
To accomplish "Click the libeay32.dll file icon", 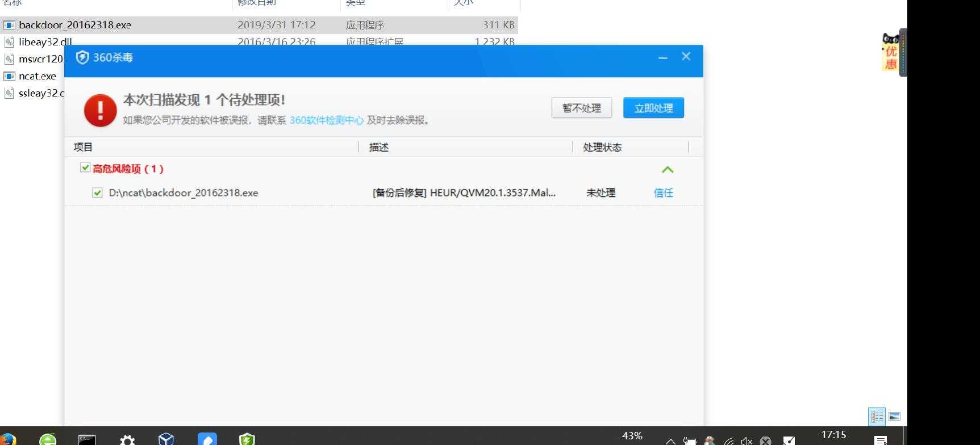I will [x=9, y=41].
